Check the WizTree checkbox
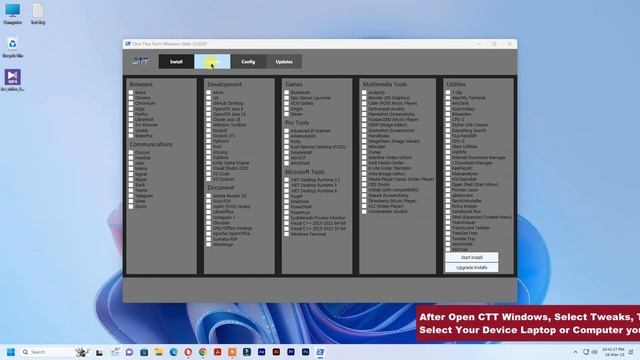 448,249
